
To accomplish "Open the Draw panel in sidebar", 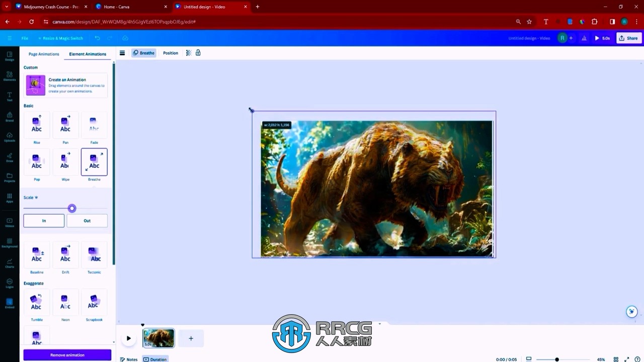I will [x=10, y=157].
